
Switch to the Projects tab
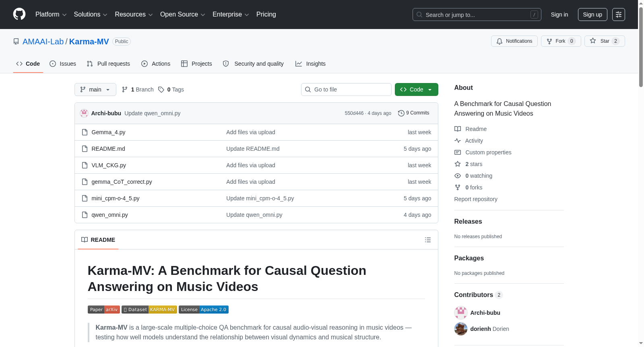pos(196,64)
